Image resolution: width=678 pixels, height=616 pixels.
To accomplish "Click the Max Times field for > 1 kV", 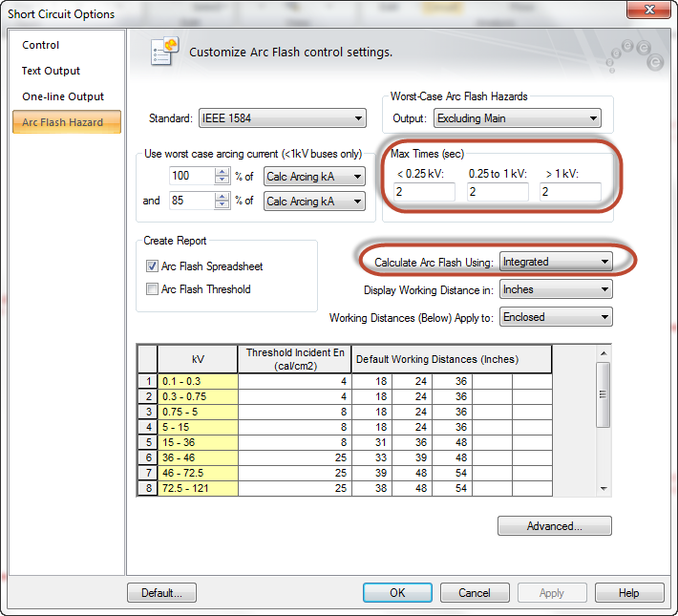I will (570, 192).
